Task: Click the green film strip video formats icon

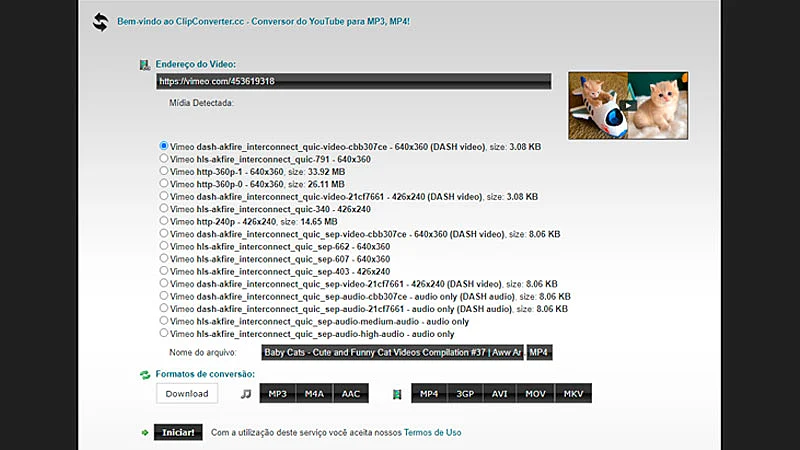Action: pyautogui.click(x=397, y=394)
